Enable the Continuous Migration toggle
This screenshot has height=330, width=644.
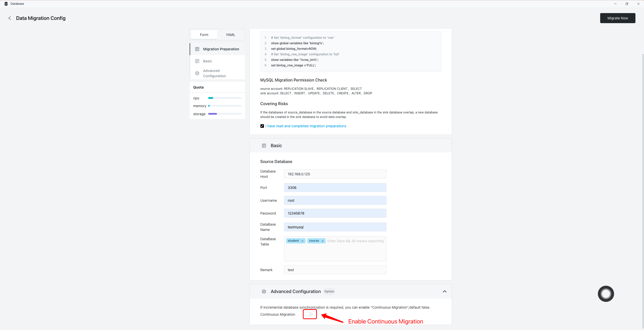click(x=309, y=314)
